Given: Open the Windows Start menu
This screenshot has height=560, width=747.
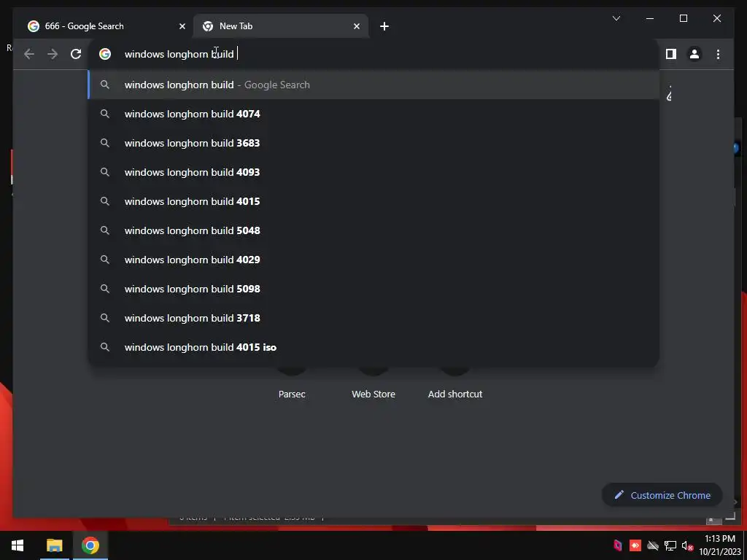Looking at the screenshot, I should pyautogui.click(x=18, y=545).
